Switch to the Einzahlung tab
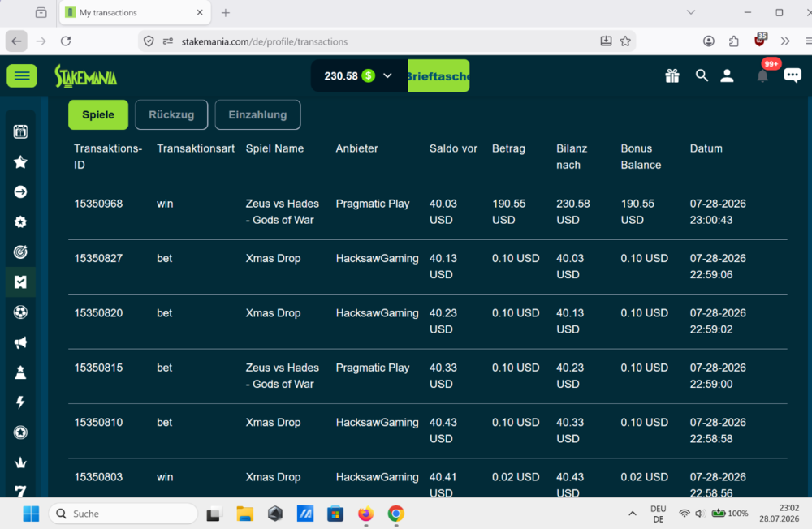Viewport: 812px width, 529px height. click(x=258, y=115)
